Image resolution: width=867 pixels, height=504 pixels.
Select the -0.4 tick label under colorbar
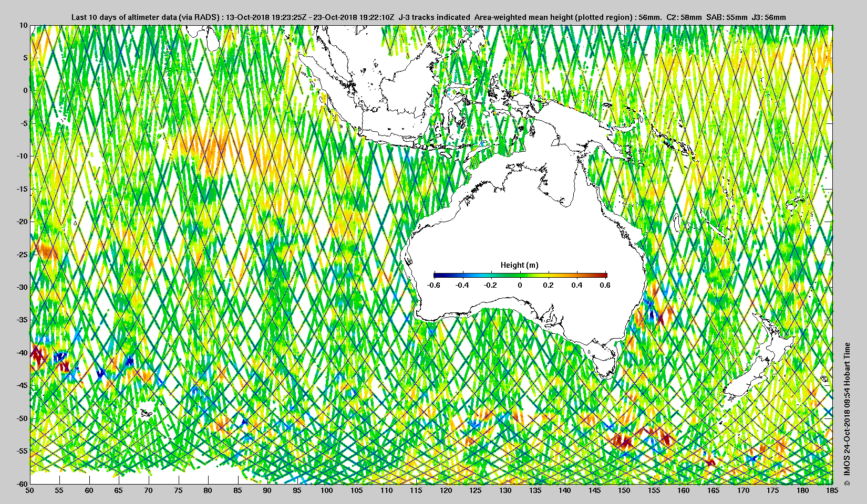[462, 285]
